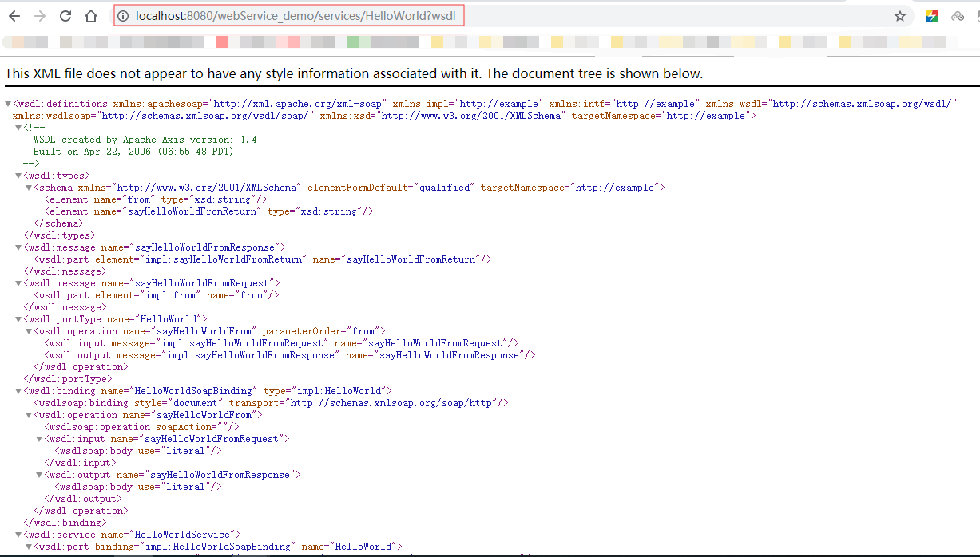Collapse wsdl:message sayHelloWorldFromResponse node
The height and width of the screenshot is (557, 980).
(18, 247)
